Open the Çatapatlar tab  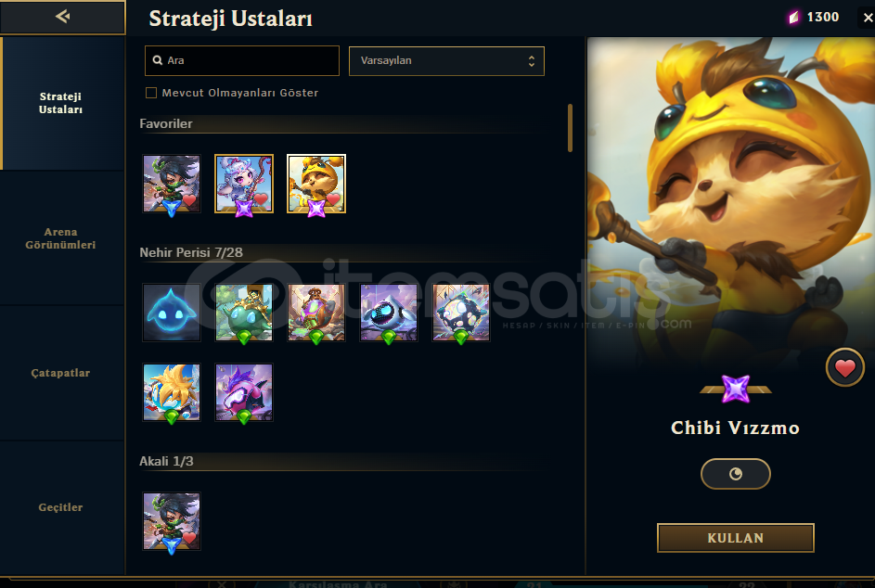point(61,373)
